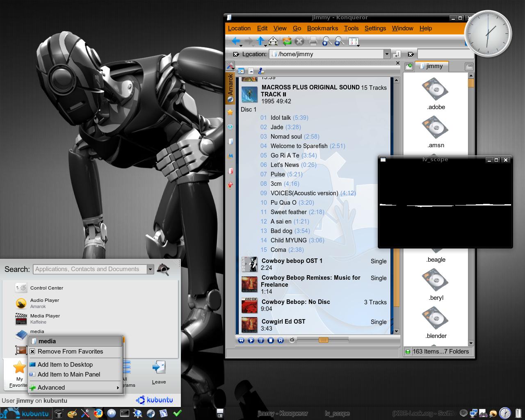Open the Tools menu in Konqueror
This screenshot has width=525, height=420.
click(x=351, y=28)
